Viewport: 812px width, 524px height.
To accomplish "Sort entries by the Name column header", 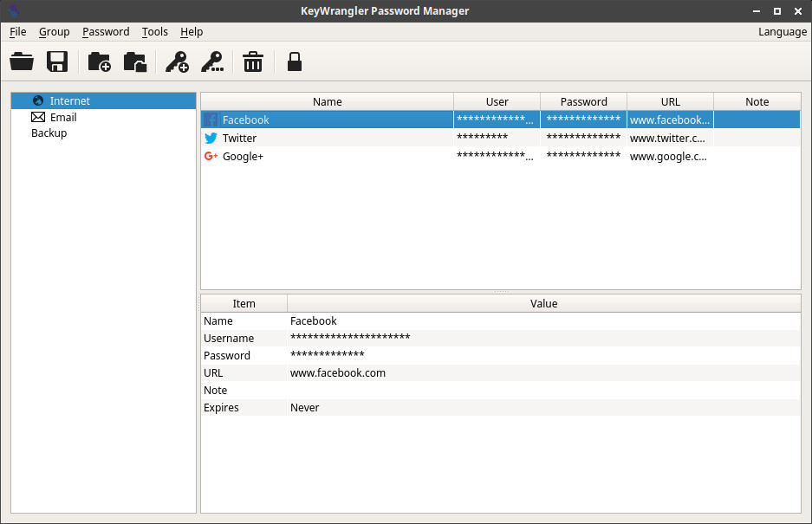I will (328, 101).
